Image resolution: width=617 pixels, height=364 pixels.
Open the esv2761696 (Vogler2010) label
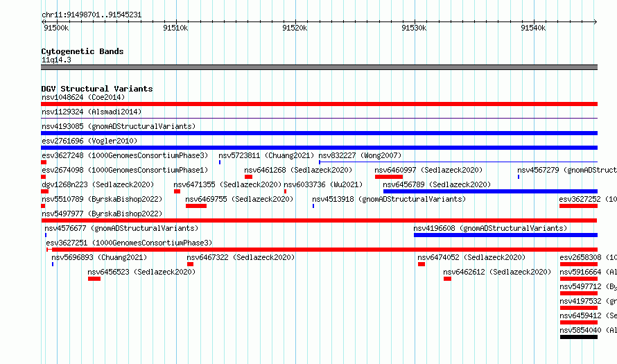[x=89, y=141]
